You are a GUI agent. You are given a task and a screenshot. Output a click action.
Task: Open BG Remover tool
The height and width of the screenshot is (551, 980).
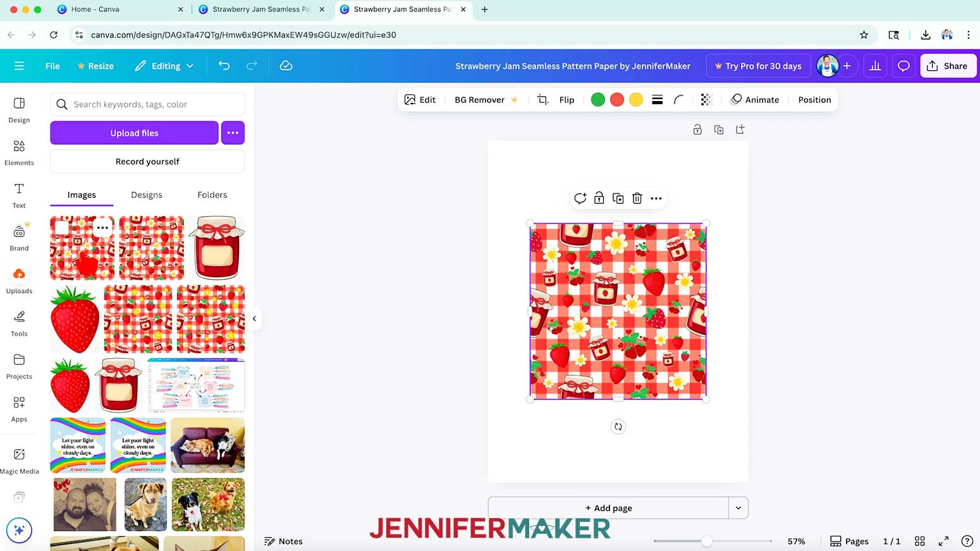pos(486,100)
